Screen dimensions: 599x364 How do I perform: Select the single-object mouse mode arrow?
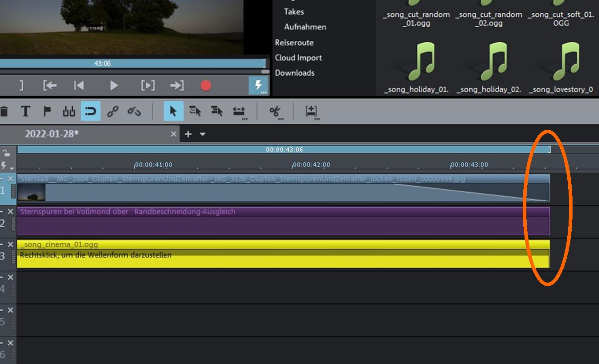(173, 111)
